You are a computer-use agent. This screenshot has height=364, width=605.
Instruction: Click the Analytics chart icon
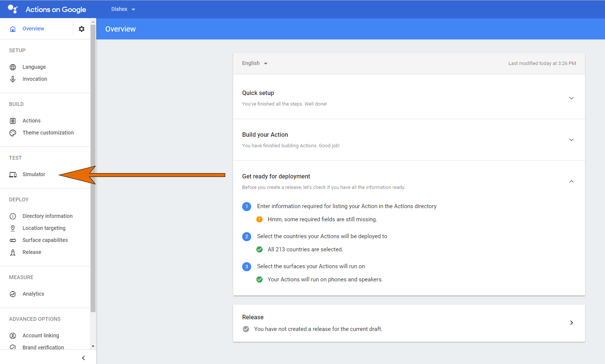[13, 294]
